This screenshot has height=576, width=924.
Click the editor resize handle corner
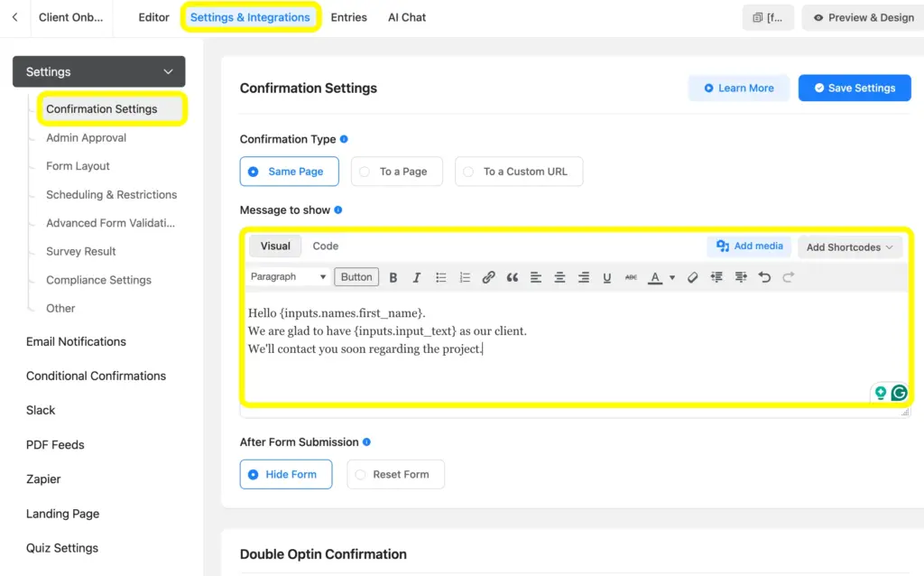tap(905, 412)
